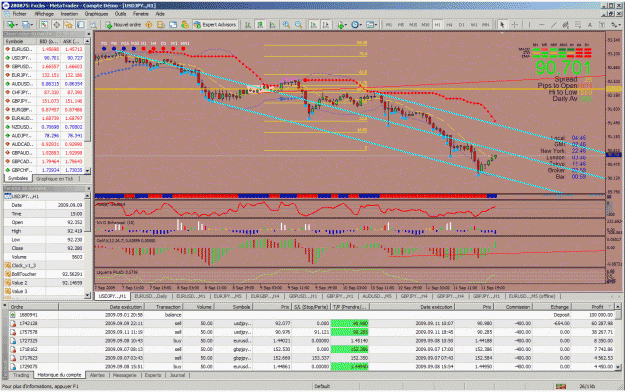
Task: Open the Graphiques menu
Action: point(96,14)
